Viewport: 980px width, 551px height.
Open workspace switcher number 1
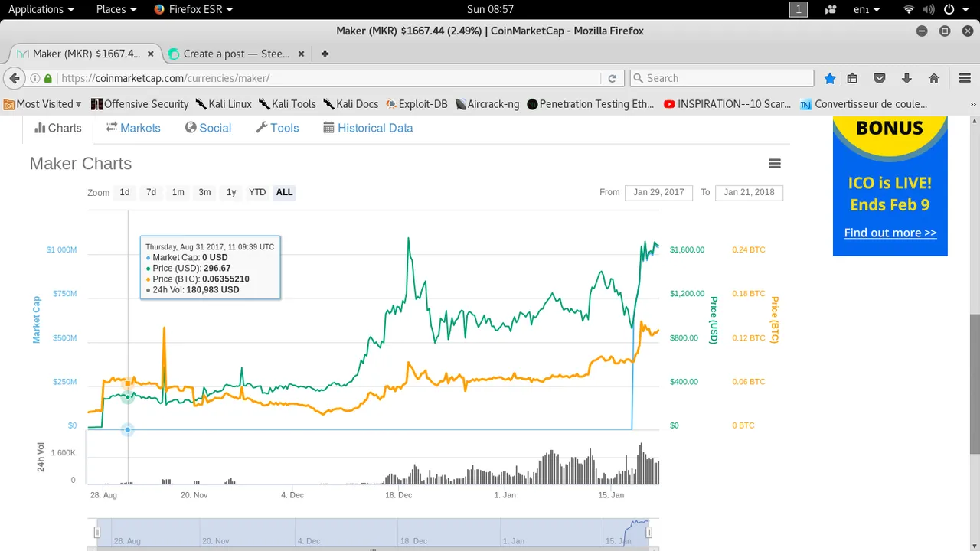[x=799, y=9]
